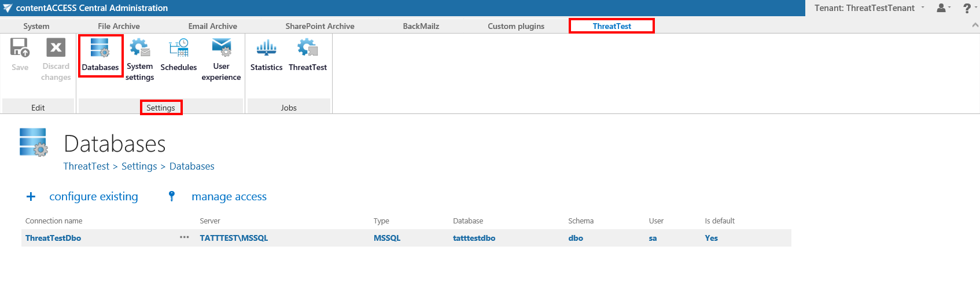Open the help question mark menu
This screenshot has width=980, height=290.
(x=967, y=8)
